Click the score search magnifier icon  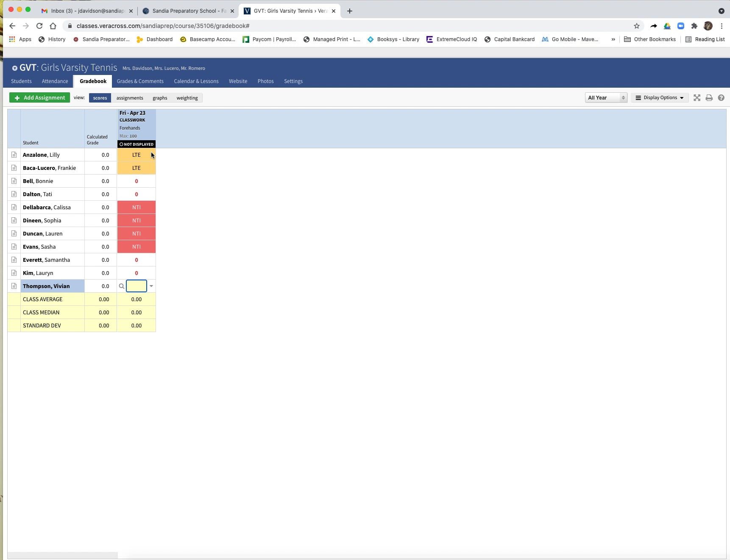[x=122, y=286]
